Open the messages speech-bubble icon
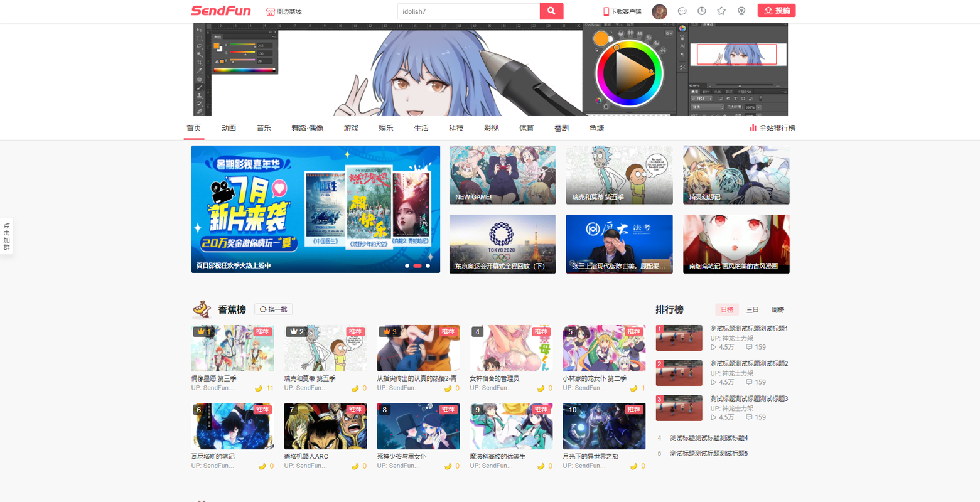 click(x=682, y=11)
